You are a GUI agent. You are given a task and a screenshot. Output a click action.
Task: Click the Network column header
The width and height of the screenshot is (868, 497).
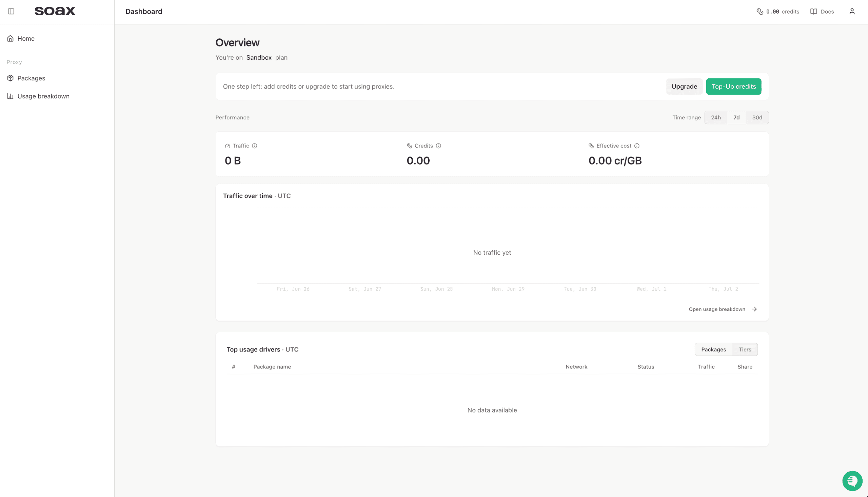[576, 367]
